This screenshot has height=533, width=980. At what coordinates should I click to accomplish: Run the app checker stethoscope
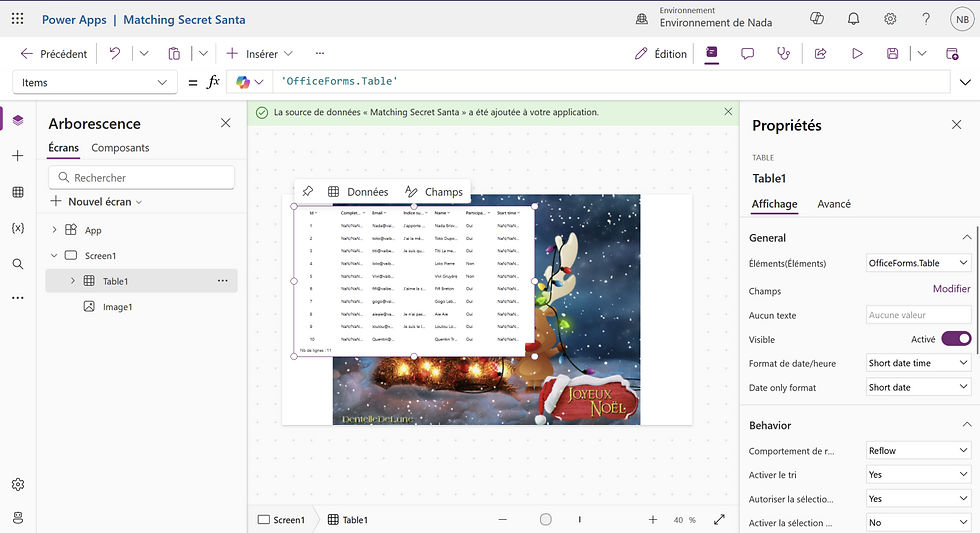pyautogui.click(x=783, y=54)
